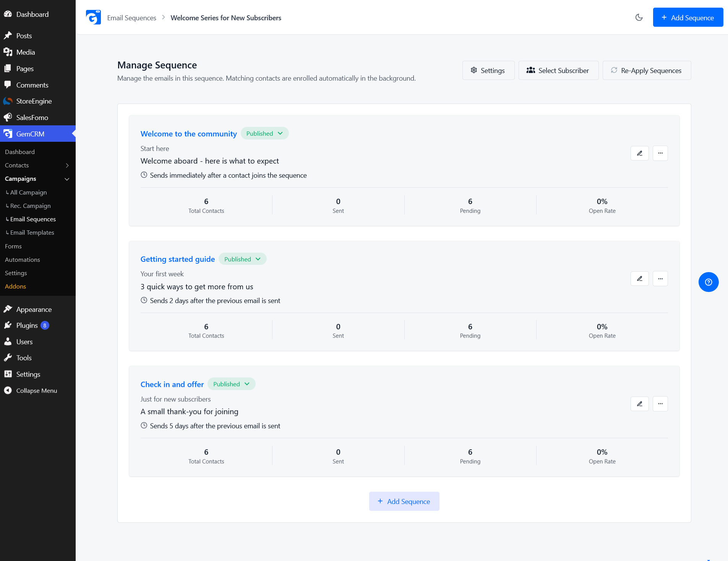The width and height of the screenshot is (728, 561).
Task: Click the GemCRM logo in header
Action: click(93, 18)
